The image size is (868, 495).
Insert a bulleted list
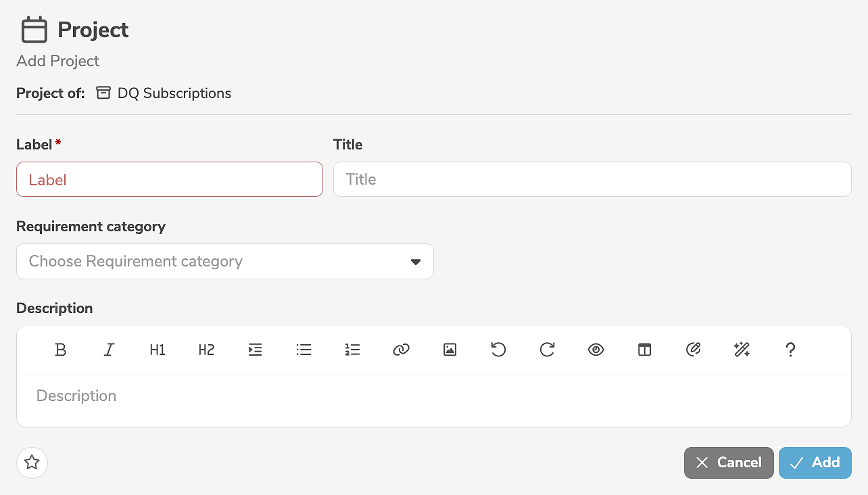point(304,350)
